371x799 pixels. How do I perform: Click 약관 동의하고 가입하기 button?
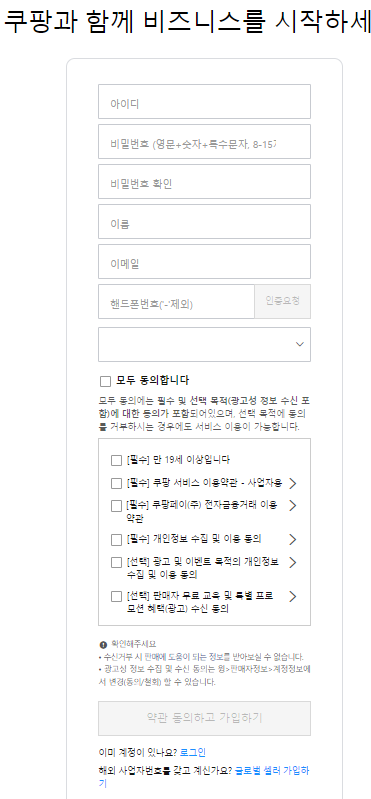pyautogui.click(x=204, y=718)
